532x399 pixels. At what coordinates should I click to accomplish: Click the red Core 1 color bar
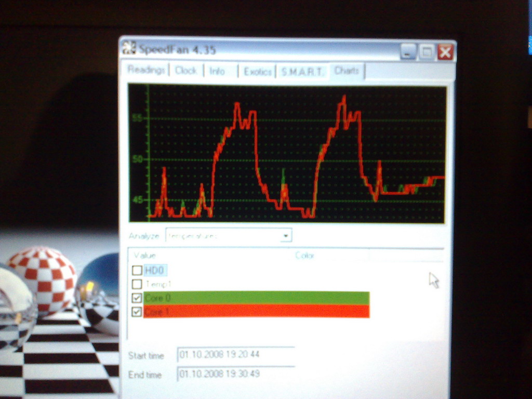pos(257,311)
